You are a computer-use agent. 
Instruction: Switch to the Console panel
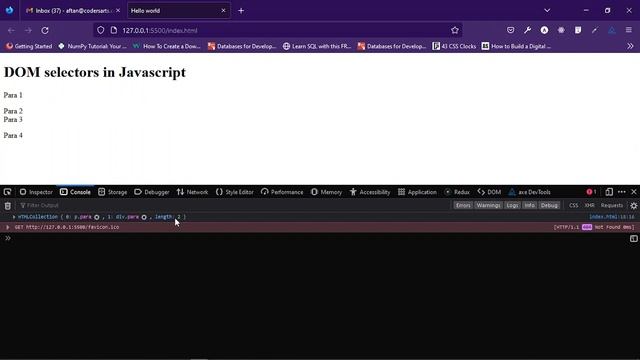[x=75, y=192]
